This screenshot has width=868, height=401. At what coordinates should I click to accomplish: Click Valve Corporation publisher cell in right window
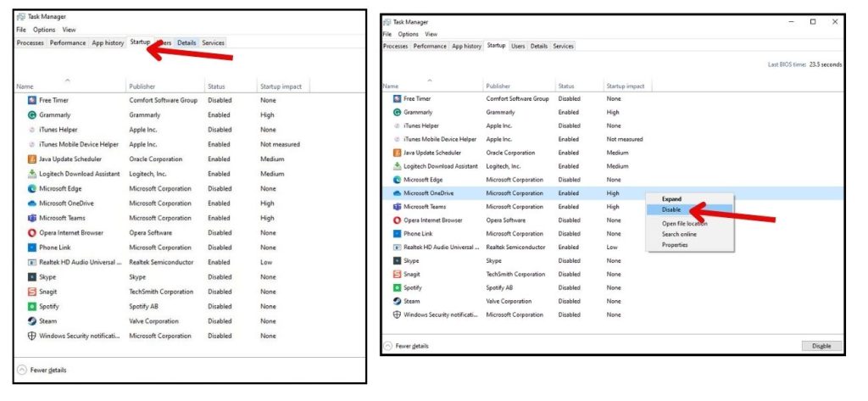(x=509, y=301)
